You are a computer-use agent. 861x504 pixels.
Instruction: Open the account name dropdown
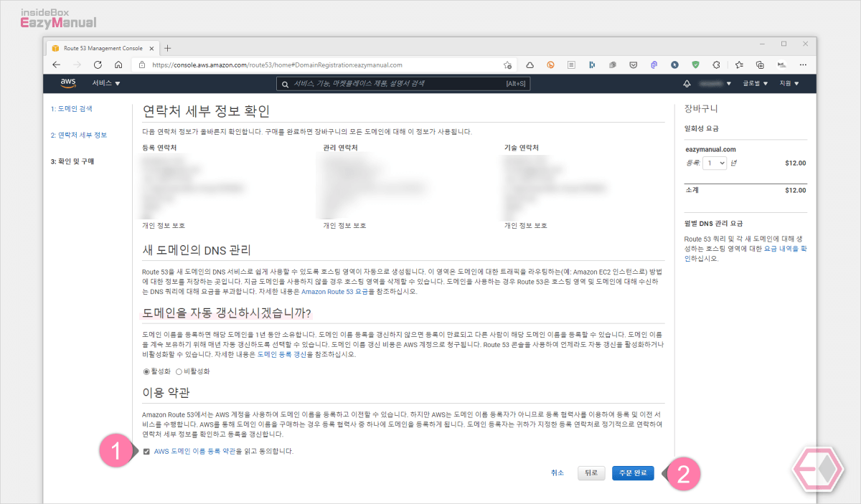[x=715, y=84]
